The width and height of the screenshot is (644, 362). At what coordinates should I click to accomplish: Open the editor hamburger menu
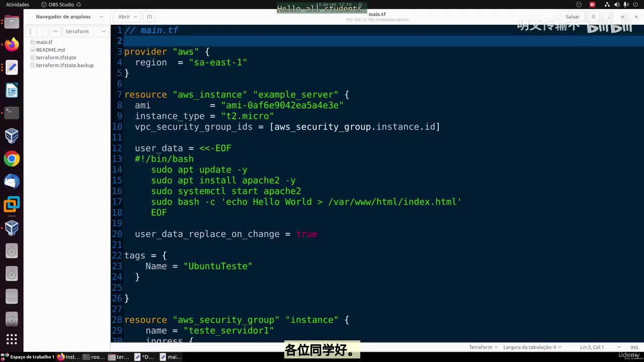(593, 17)
